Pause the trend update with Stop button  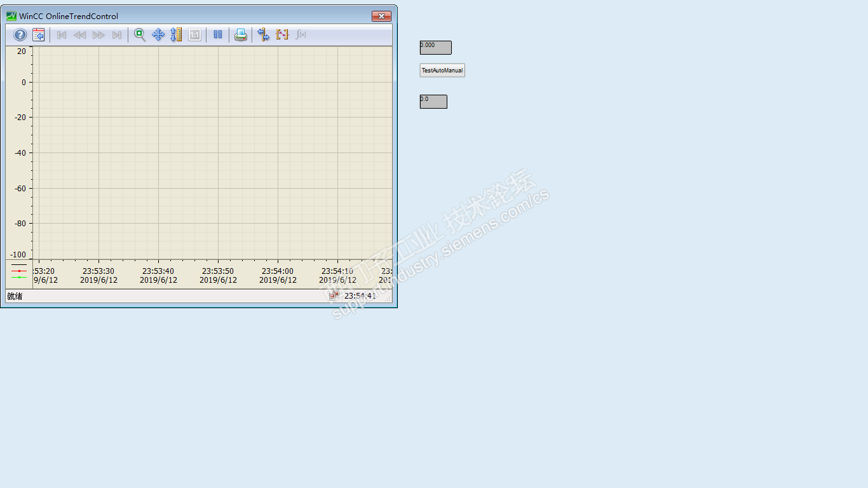(218, 35)
